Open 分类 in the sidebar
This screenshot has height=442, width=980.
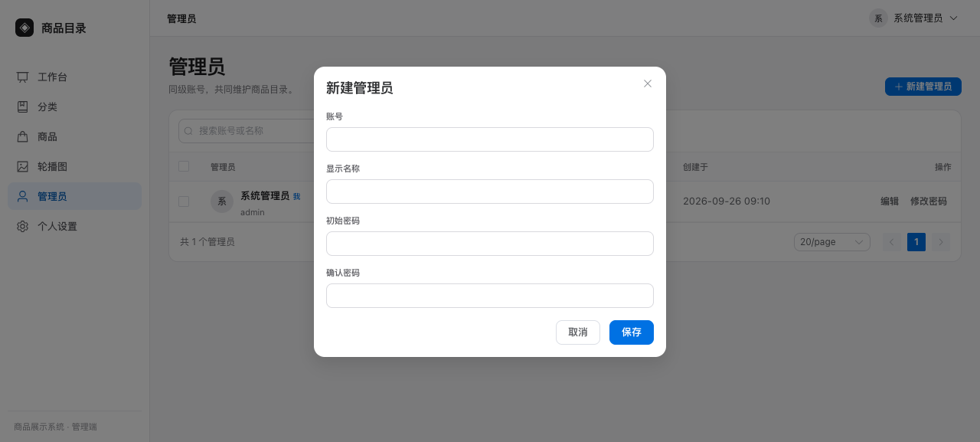(74, 107)
